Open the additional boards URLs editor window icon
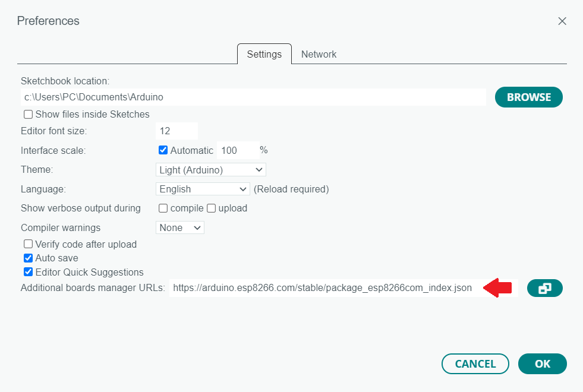The height and width of the screenshot is (392, 583). [x=544, y=288]
